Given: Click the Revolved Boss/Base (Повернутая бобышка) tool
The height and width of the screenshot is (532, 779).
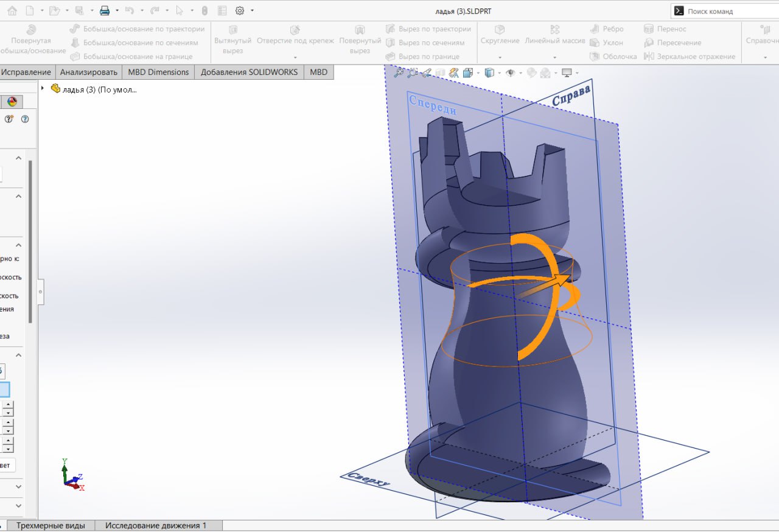Looking at the screenshot, I should click(x=31, y=40).
